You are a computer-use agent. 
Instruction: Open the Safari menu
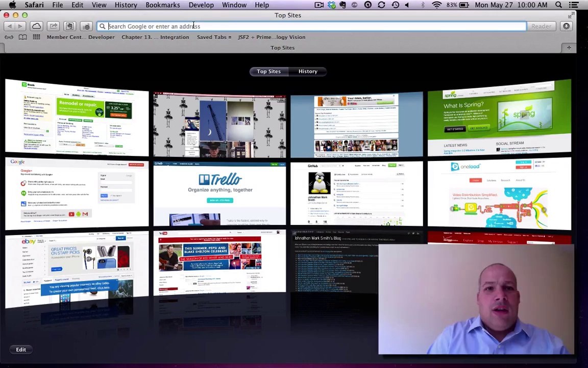pyautogui.click(x=34, y=5)
